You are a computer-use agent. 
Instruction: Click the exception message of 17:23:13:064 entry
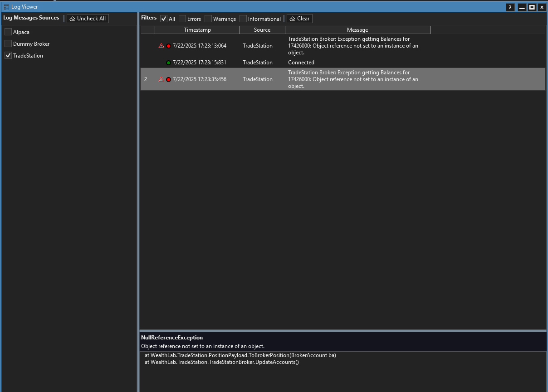pyautogui.click(x=353, y=46)
